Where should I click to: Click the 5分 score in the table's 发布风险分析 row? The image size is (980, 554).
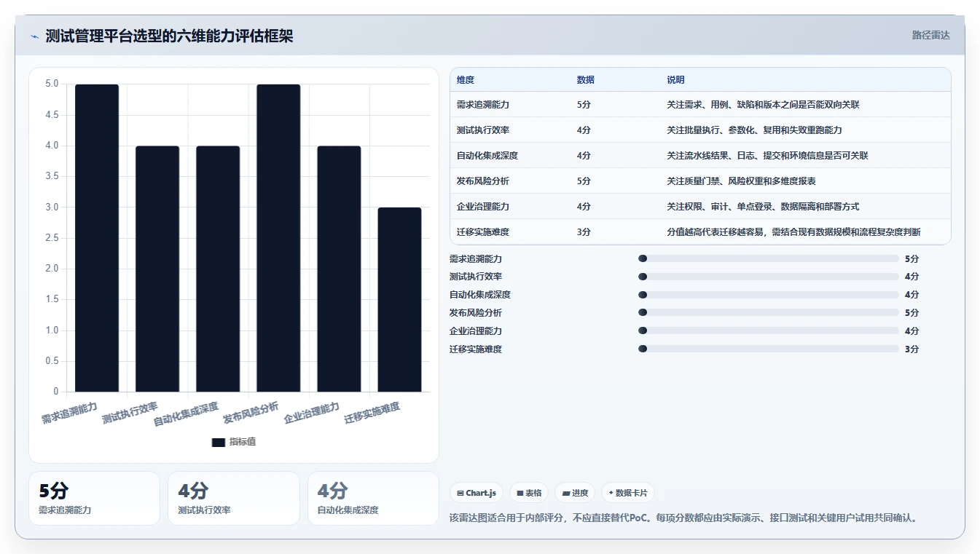click(x=584, y=181)
